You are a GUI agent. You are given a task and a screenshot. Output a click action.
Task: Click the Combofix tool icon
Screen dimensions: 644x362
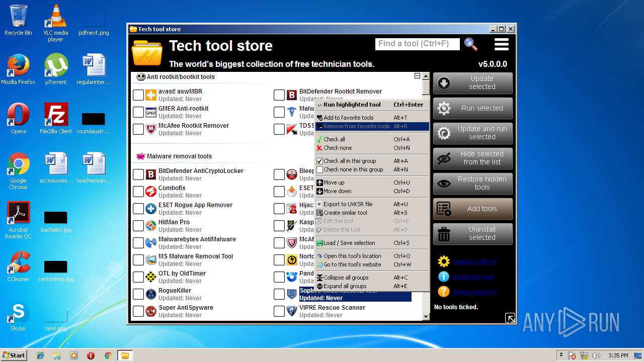point(151,192)
